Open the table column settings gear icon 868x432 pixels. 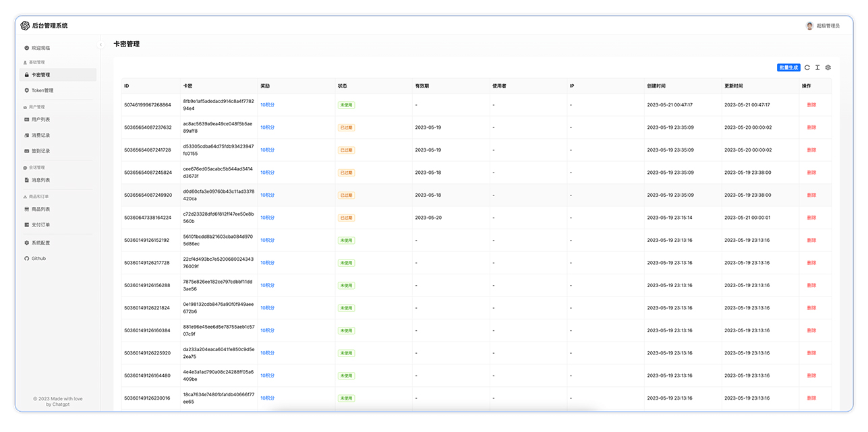[x=828, y=67]
